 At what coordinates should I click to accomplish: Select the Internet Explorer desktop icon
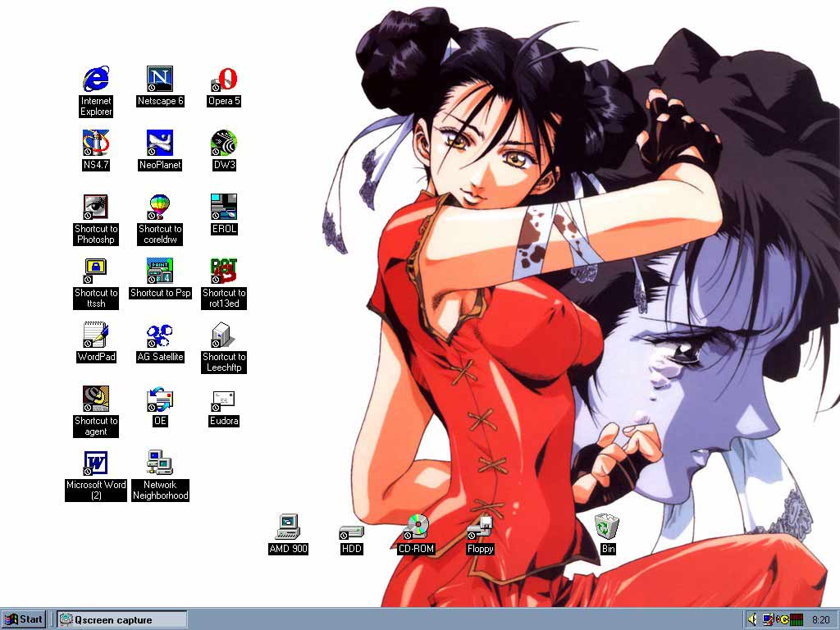(x=96, y=80)
